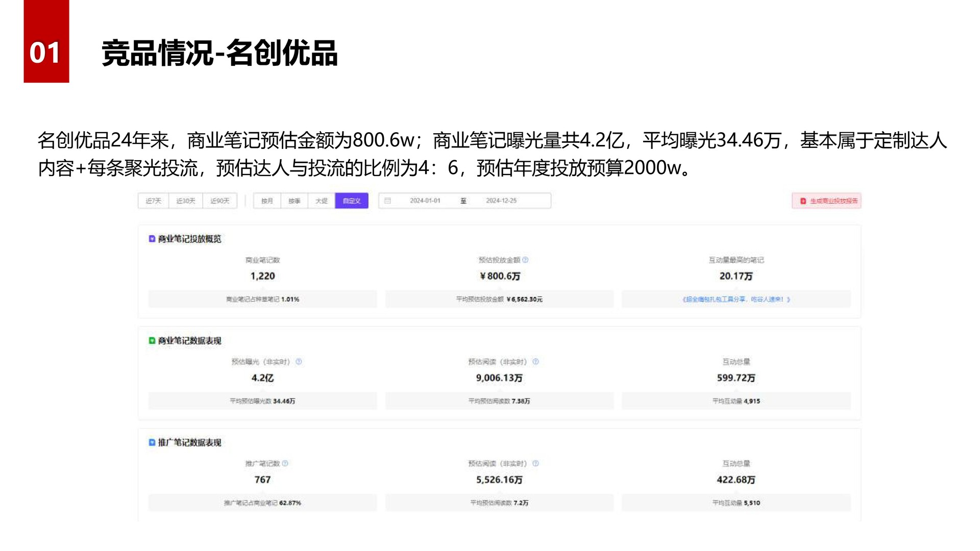Click the 20.17万 highest interaction value
The height and width of the screenshot is (551, 980).
[x=736, y=276]
